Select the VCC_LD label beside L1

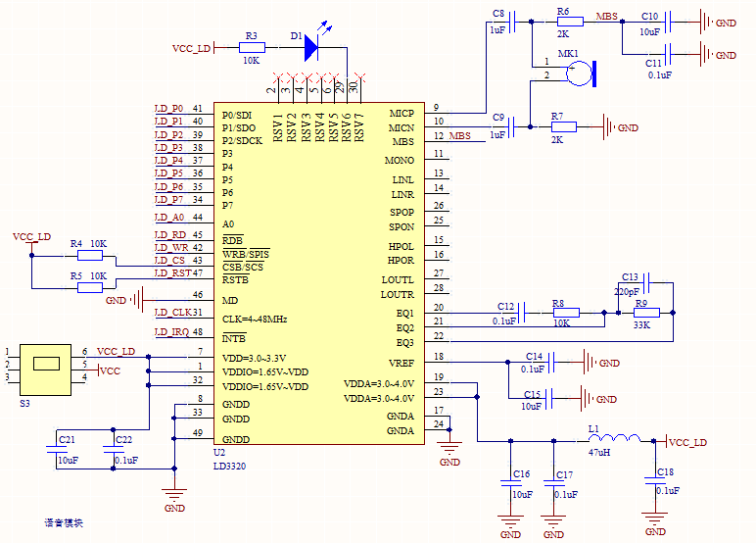[688, 443]
